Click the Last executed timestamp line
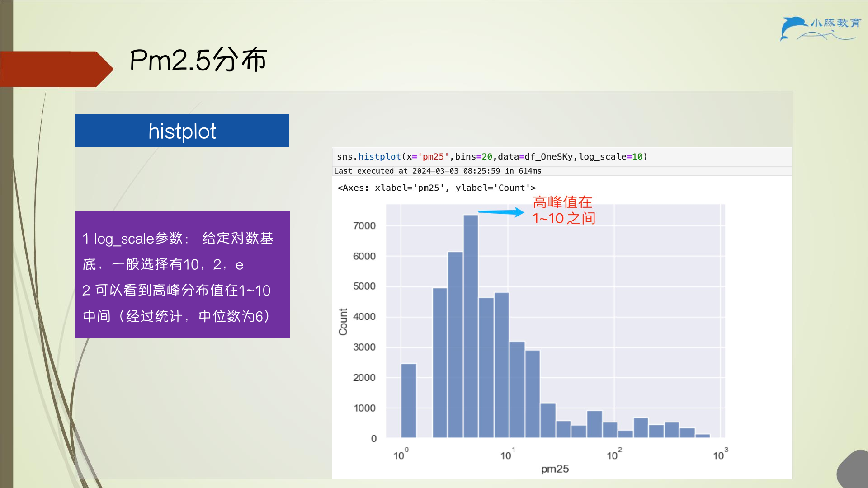 tap(438, 171)
